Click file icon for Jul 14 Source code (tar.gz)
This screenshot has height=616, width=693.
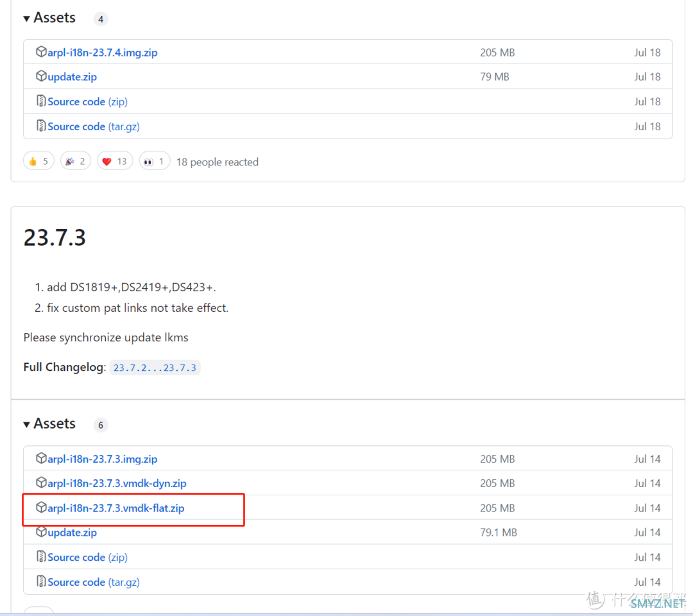click(41, 581)
